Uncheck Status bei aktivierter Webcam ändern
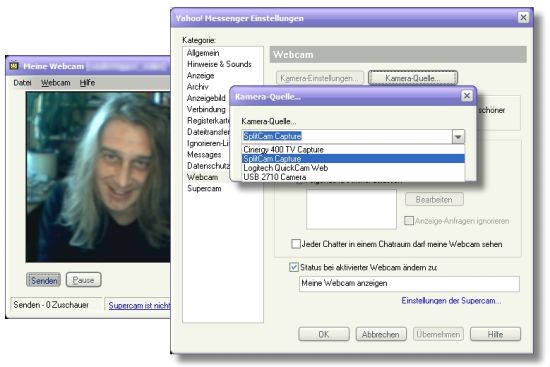This screenshot has width=550, height=367. [294, 267]
